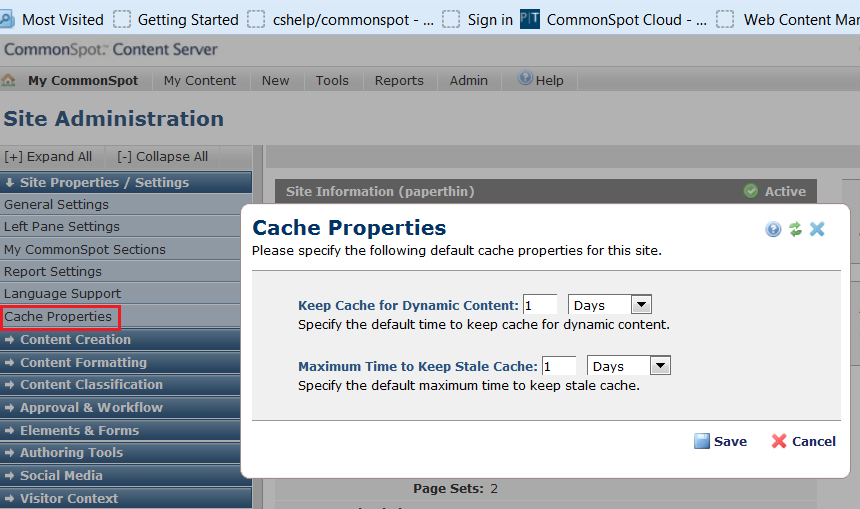The width and height of the screenshot is (860, 509).
Task: Click the red Cancel X icon
Action: point(779,441)
